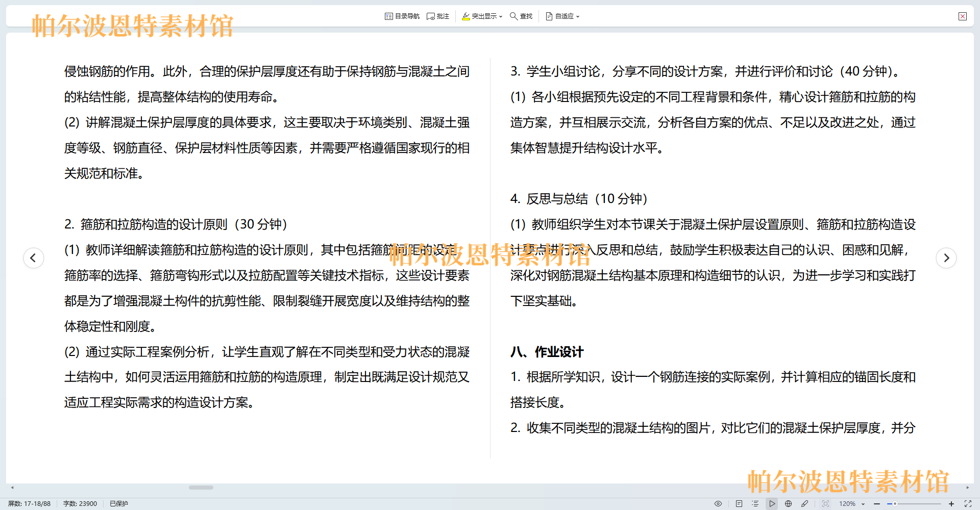Click the line 体稳定性和刚度。

pos(110,326)
